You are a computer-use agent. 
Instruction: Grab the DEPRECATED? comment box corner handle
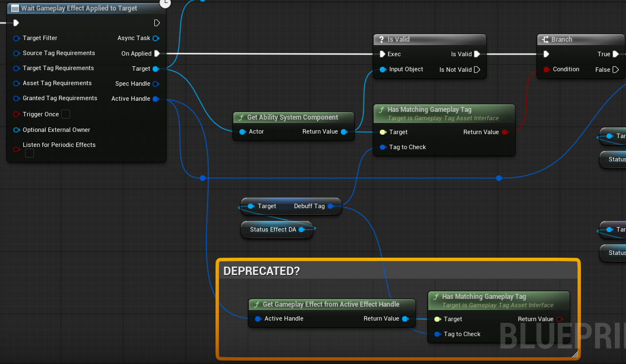coord(575,354)
